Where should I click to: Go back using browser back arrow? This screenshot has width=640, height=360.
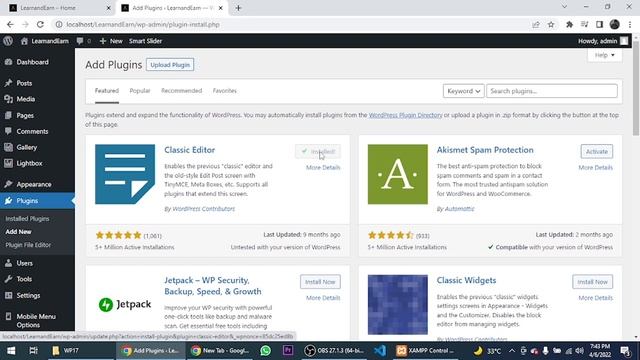pyautogui.click(x=10, y=24)
